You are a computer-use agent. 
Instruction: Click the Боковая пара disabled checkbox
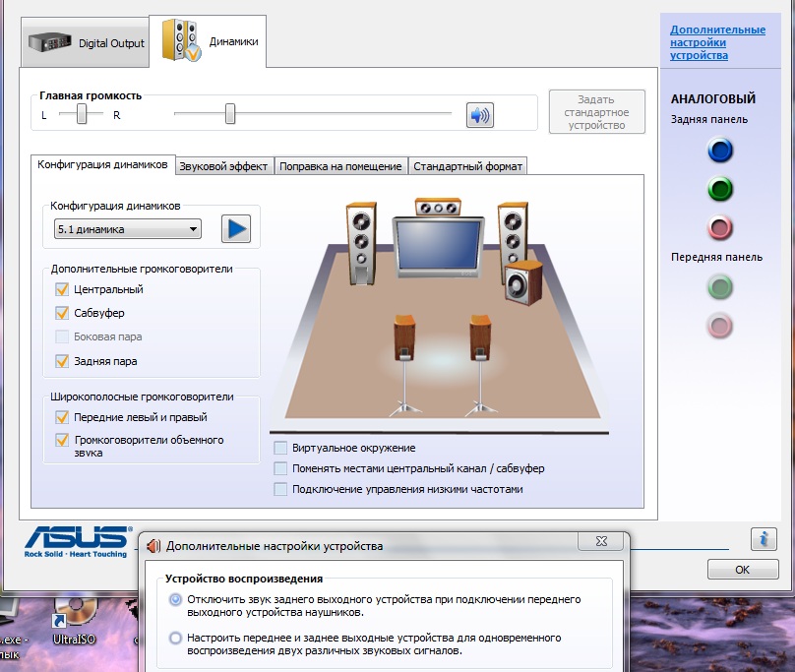pos(62,336)
